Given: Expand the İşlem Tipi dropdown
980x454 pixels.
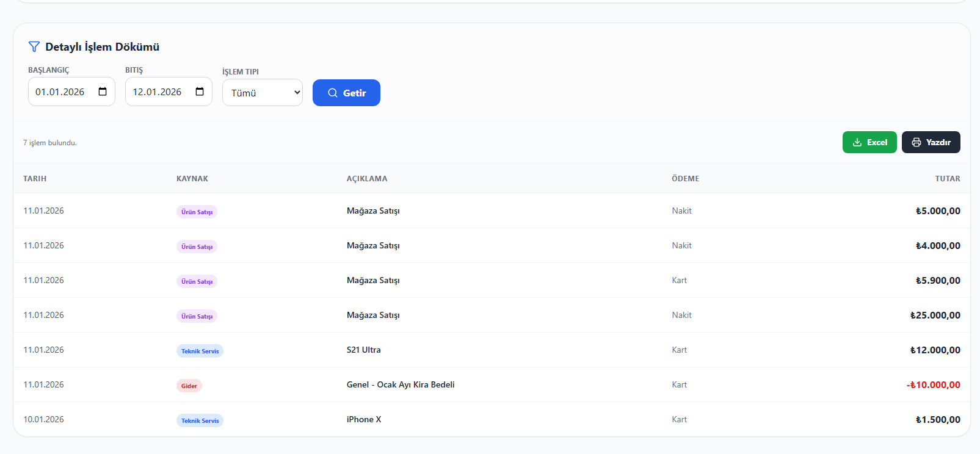Looking at the screenshot, I should coord(263,93).
